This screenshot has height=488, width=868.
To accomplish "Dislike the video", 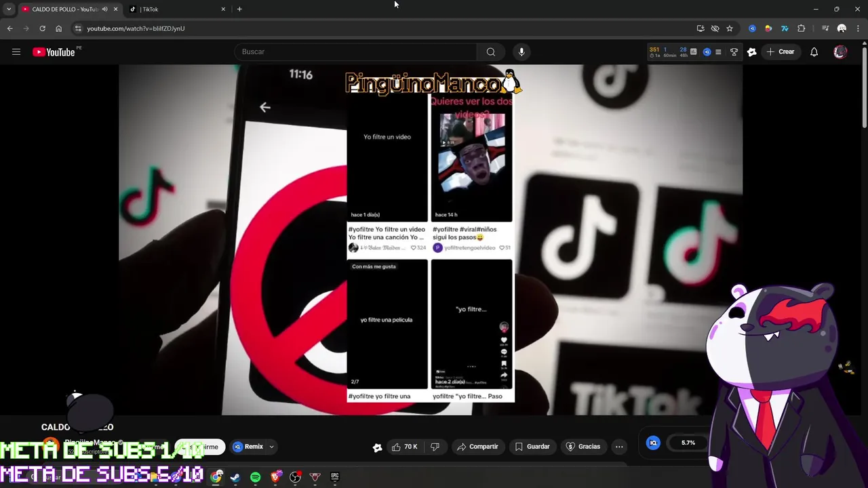I will point(435,447).
